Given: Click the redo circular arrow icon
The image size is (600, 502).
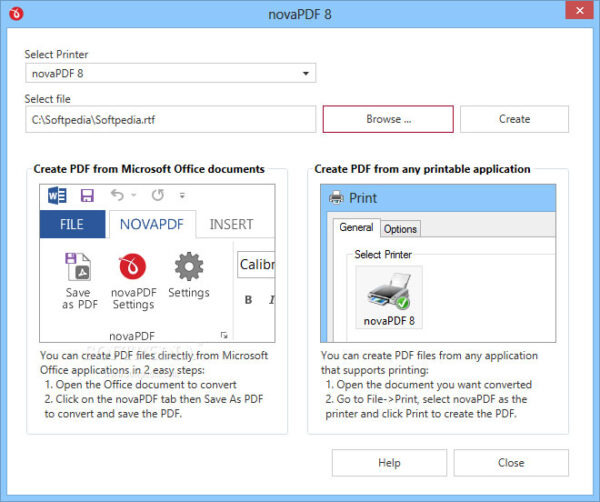Looking at the screenshot, I should click(x=157, y=195).
